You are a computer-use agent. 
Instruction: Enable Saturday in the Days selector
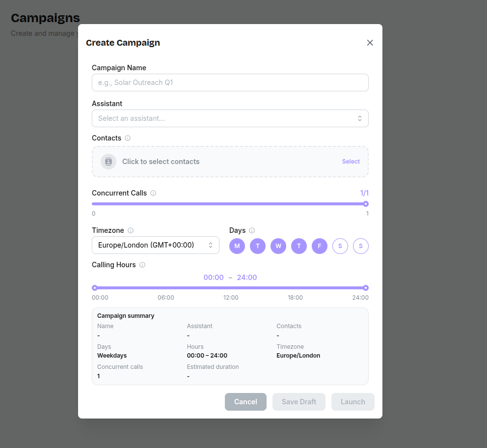(x=340, y=246)
